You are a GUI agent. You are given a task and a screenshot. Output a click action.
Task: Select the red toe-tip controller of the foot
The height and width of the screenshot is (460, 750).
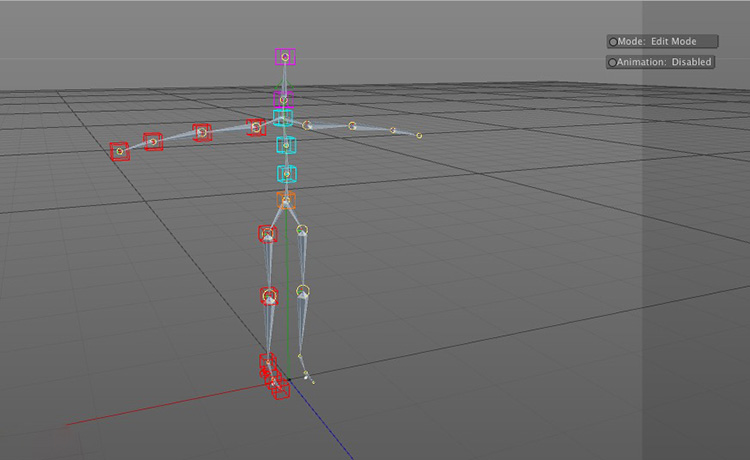[281, 390]
